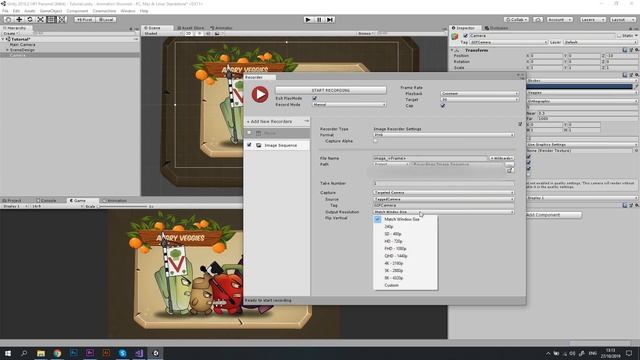Screen dimensions: 640x360
Task: Open the cloud services icon button
Action: click(538, 20)
